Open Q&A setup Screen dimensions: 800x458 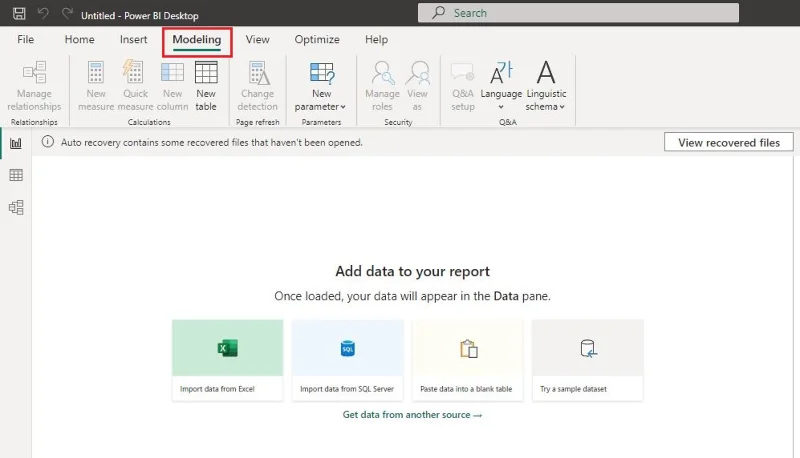click(463, 86)
